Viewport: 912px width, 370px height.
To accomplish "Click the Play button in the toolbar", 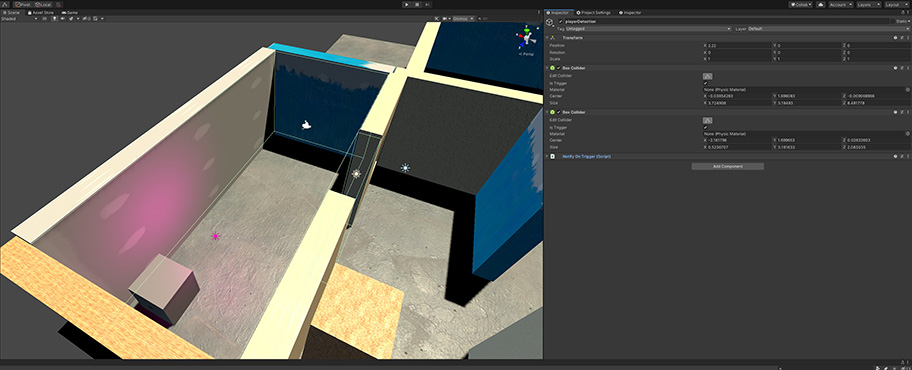I will tap(407, 4).
